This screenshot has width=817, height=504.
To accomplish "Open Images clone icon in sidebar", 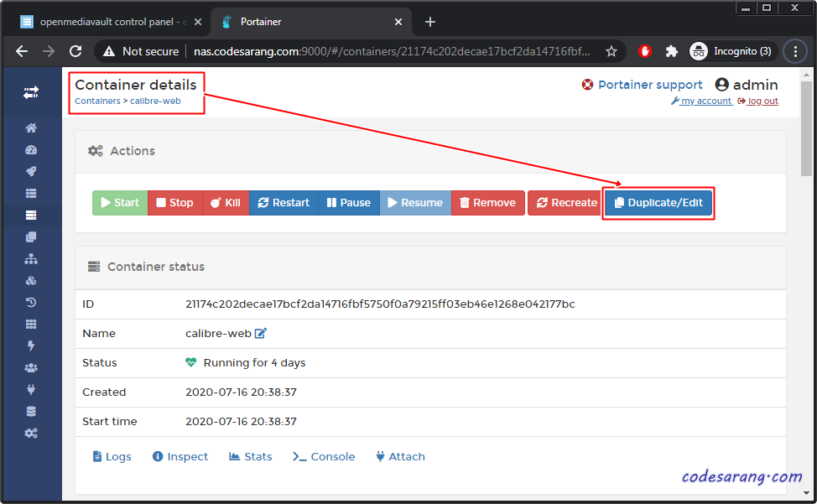I will point(31,236).
